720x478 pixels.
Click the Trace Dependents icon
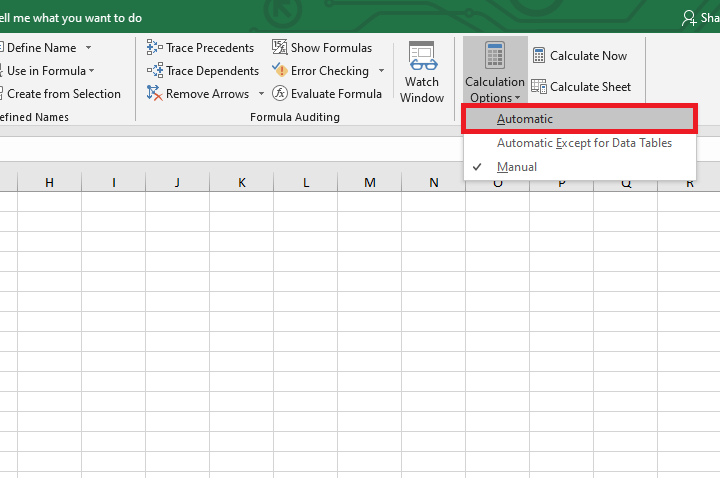[154, 71]
